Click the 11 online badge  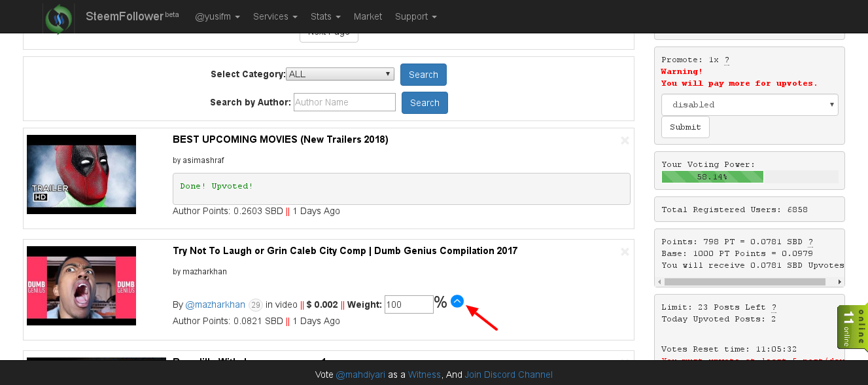[x=851, y=327]
